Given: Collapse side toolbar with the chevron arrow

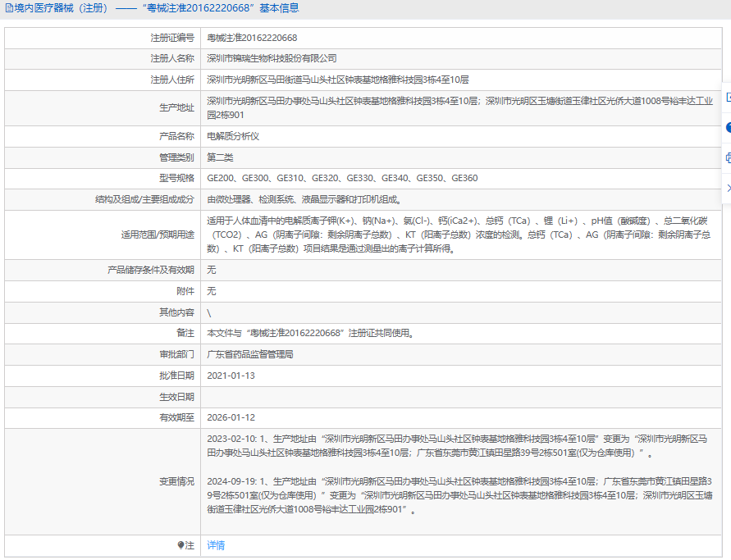Looking at the screenshot, I should (728, 188).
